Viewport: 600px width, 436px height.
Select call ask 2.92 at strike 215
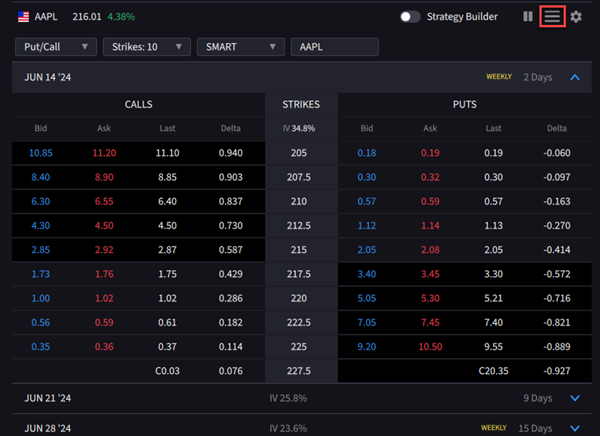tap(104, 250)
